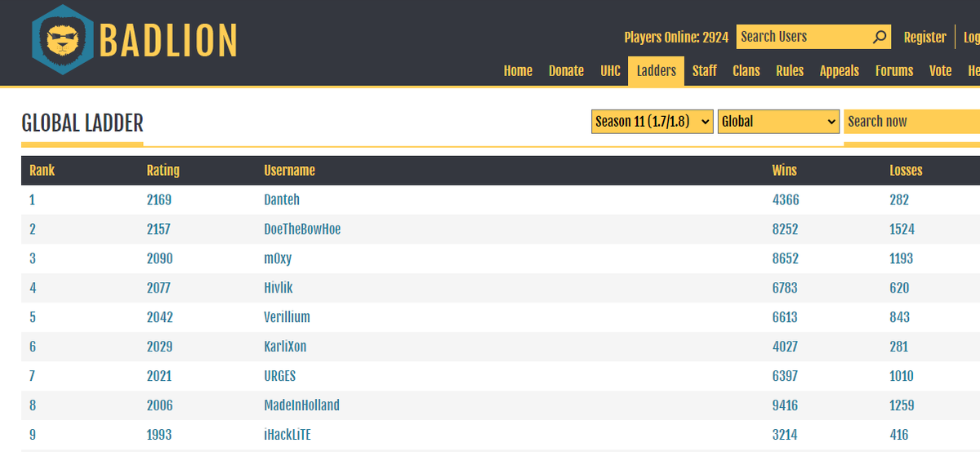Click wins value 8252
The width and height of the screenshot is (980, 452).
click(x=785, y=229)
